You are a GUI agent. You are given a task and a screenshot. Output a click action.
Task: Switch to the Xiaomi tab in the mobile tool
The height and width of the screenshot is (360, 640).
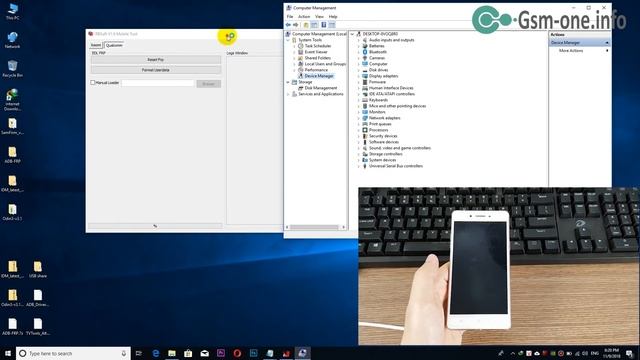pos(96,45)
